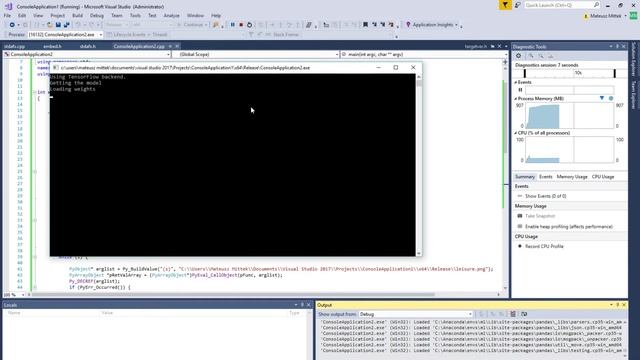The image size is (640, 360).
Task: Switch to the Memory Usage tab
Action: [572, 177]
